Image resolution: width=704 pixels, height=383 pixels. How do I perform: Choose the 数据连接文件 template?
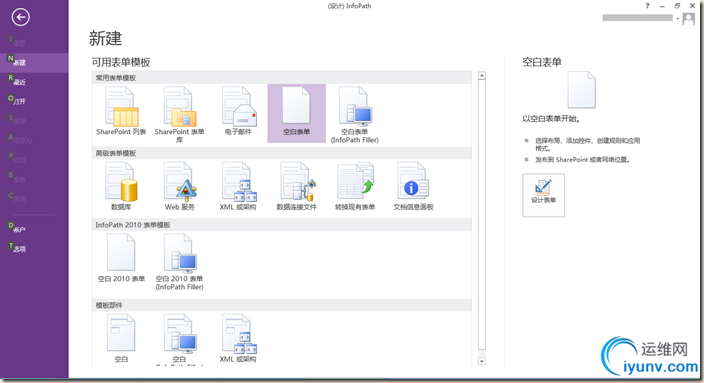[297, 186]
